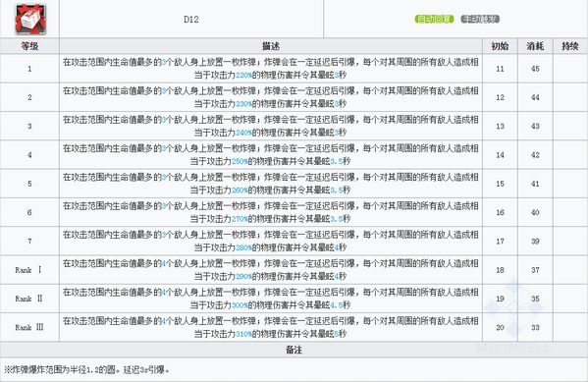This screenshot has width=588, height=382.
Task: Click SP cost value 43
Action: point(535,127)
